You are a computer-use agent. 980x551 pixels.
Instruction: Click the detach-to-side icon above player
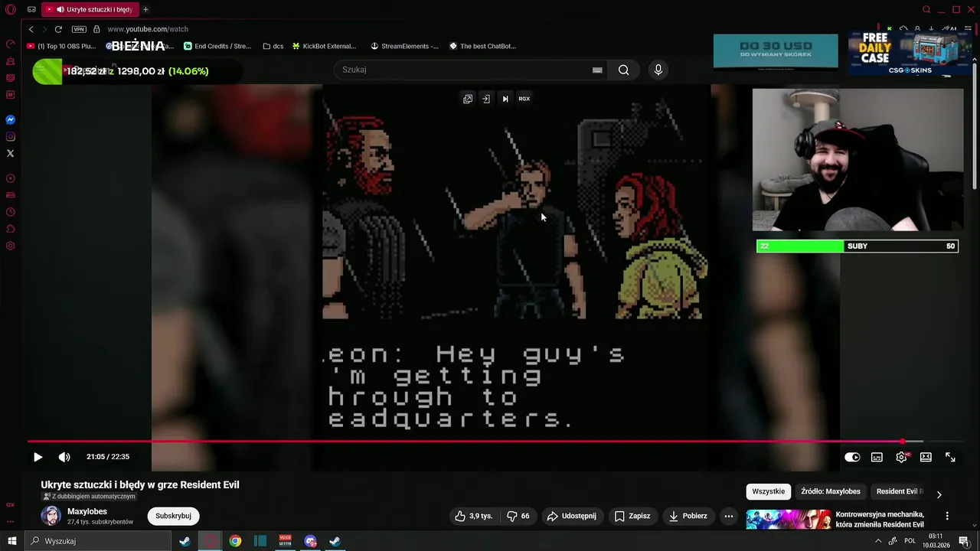(x=486, y=99)
